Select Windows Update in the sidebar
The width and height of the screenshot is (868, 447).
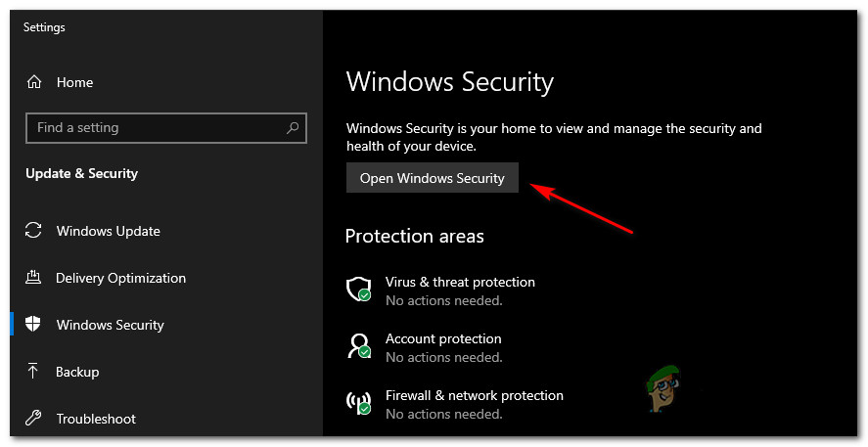(x=109, y=231)
